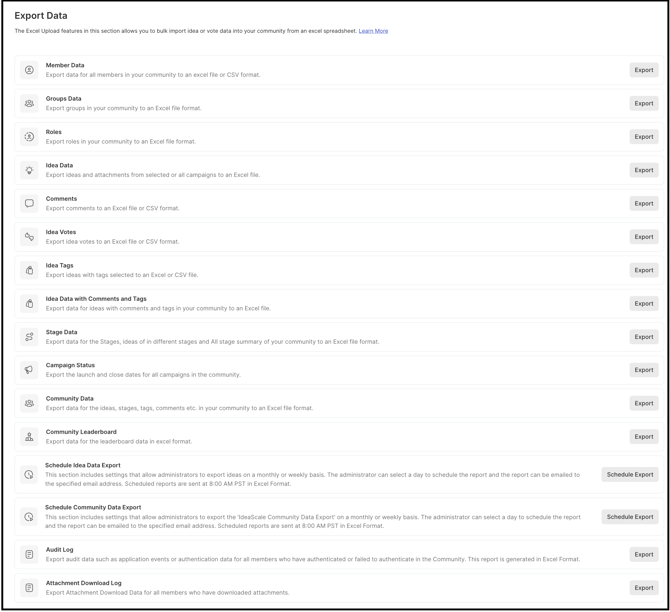Export Idea Data with Comments and Tags
The height and width of the screenshot is (612, 670).
(643, 303)
